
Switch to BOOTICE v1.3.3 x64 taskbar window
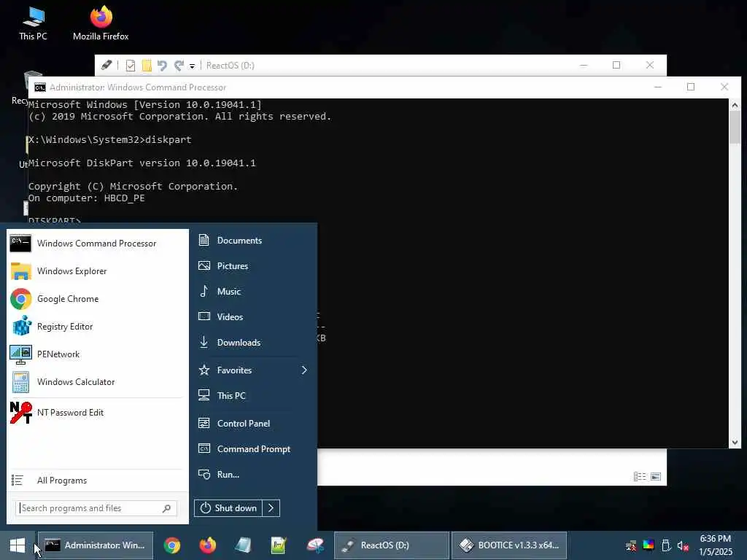[x=509, y=545]
